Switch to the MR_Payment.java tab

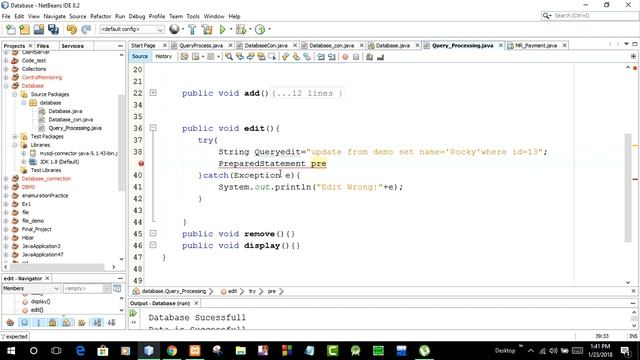pyautogui.click(x=536, y=45)
